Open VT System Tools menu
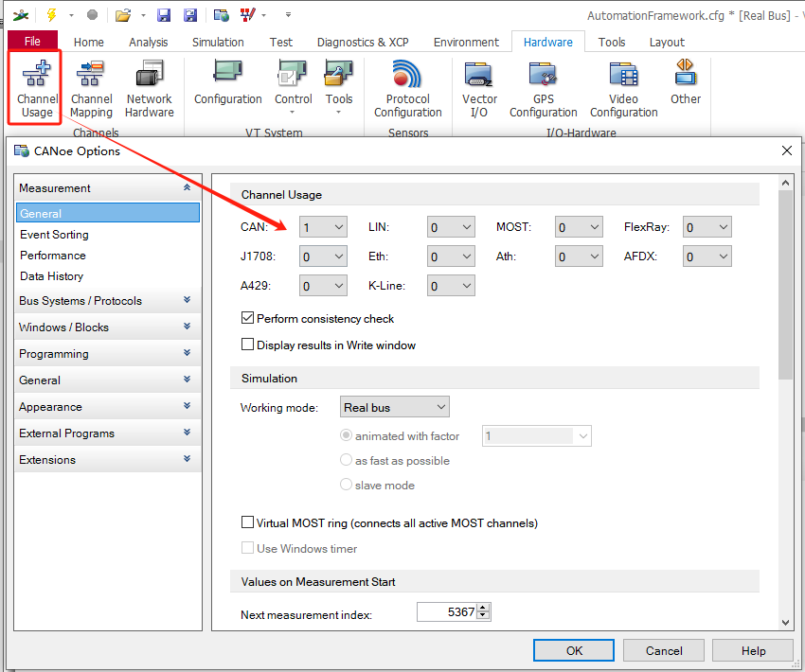Screen dimensions: 805x672 (338, 86)
